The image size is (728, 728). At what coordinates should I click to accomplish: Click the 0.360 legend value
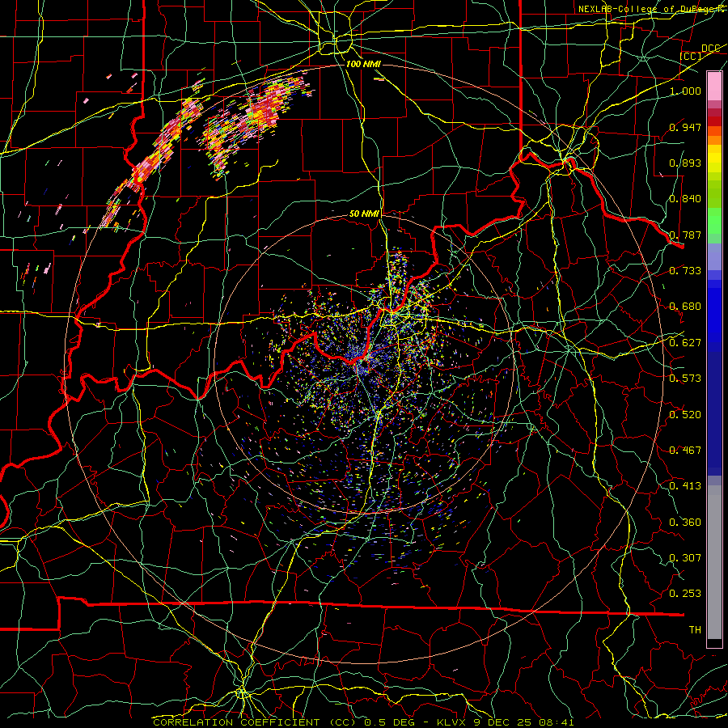(x=685, y=523)
